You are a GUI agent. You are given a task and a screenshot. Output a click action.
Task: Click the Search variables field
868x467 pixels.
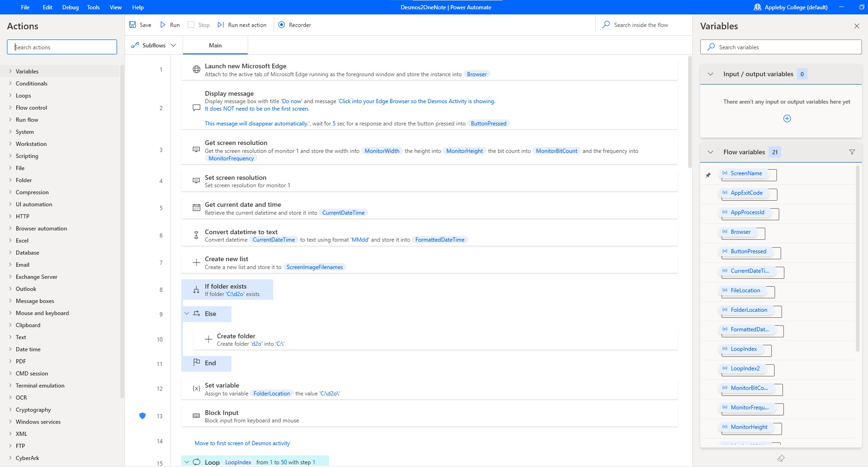(x=781, y=47)
